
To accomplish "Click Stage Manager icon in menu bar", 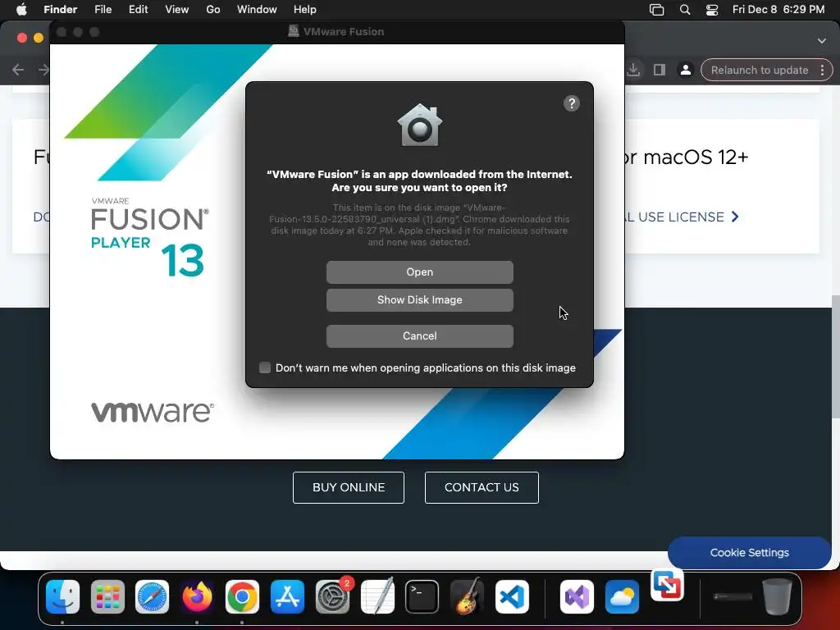I will coord(656,10).
